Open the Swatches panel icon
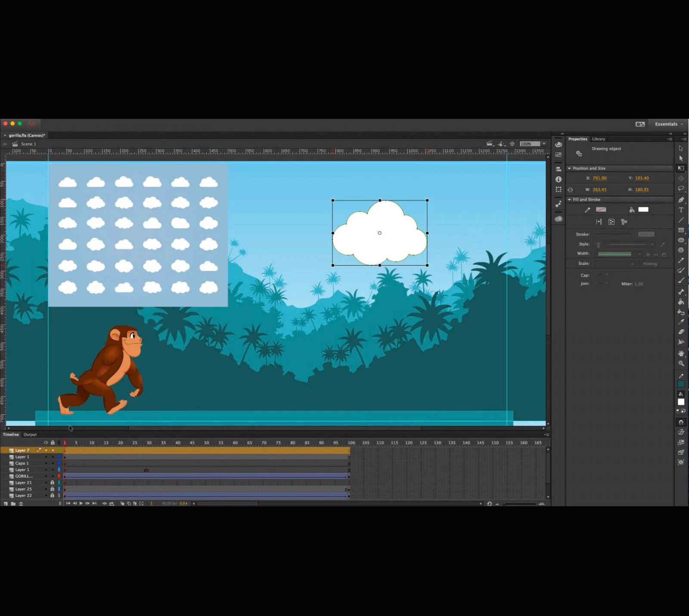Screen dimensions: 689x616 [559, 155]
